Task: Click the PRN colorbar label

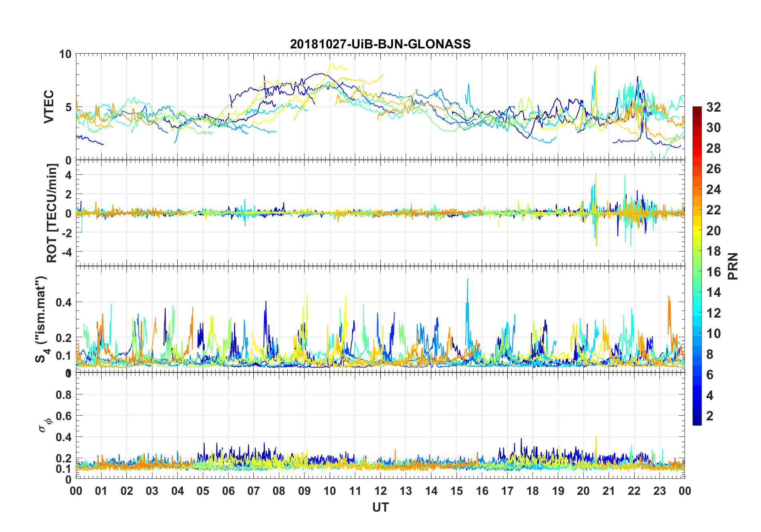Action: 733,266
